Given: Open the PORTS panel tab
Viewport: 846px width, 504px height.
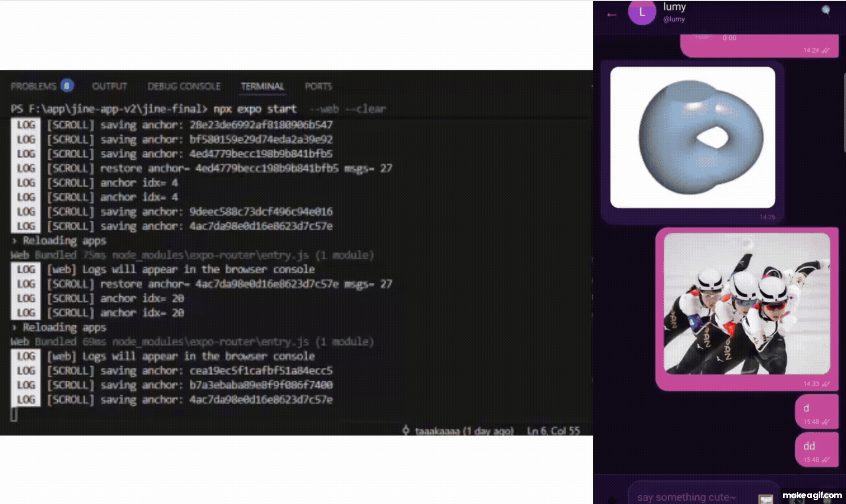Looking at the screenshot, I should click(318, 86).
